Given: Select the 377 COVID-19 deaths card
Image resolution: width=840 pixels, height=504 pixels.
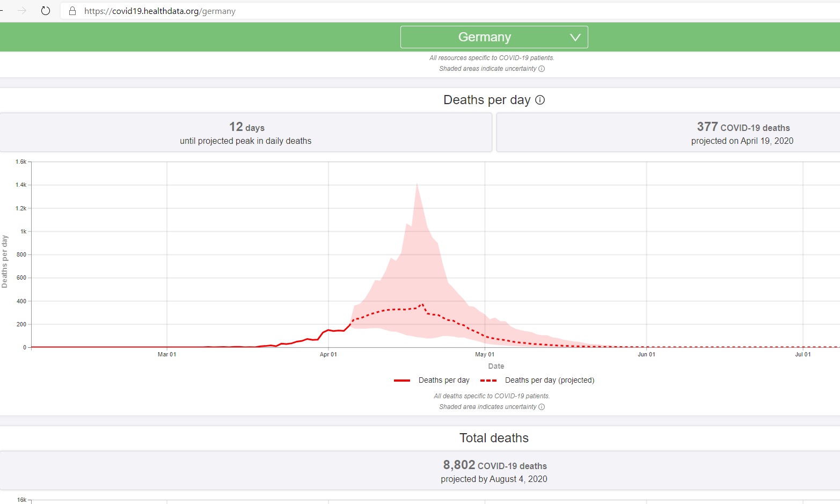Looking at the screenshot, I should 668,133.
